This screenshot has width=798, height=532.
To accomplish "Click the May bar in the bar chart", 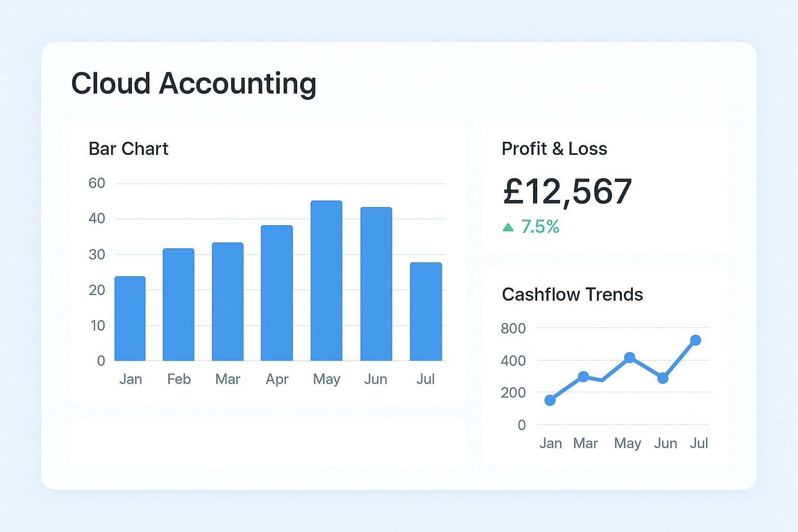I will coord(326,281).
